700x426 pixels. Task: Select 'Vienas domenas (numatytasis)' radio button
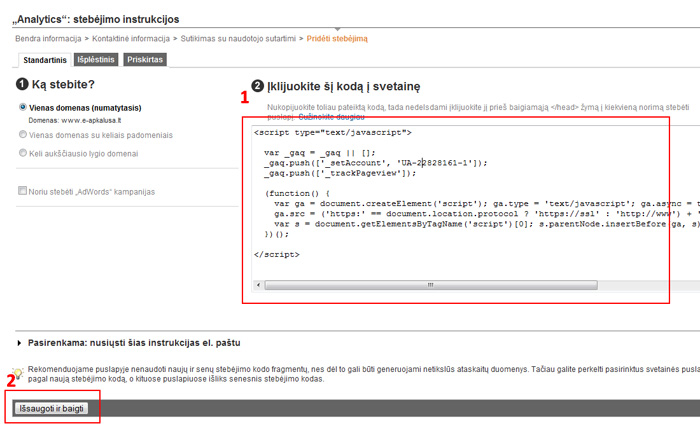(23, 107)
